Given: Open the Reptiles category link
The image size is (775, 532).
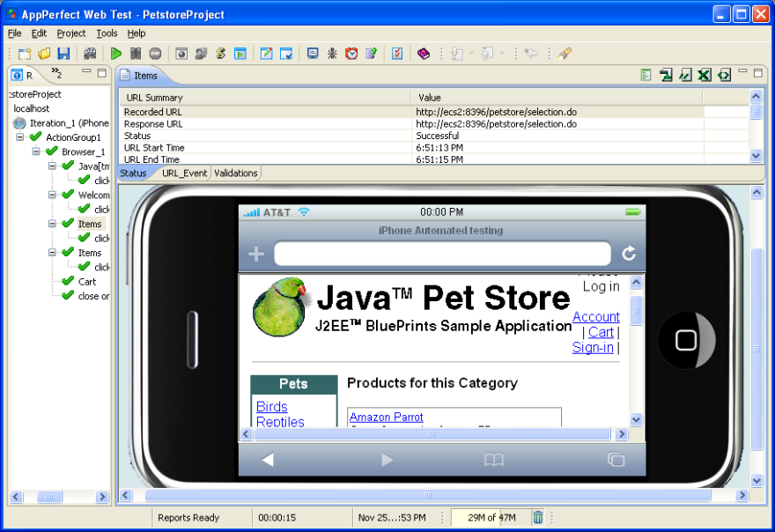Looking at the screenshot, I should [280, 422].
